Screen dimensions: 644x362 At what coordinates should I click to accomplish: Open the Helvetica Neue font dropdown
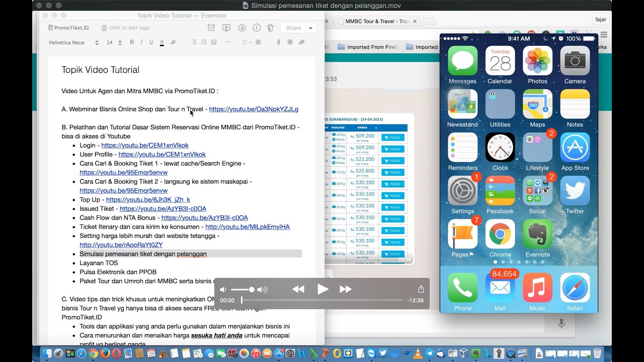click(73, 43)
